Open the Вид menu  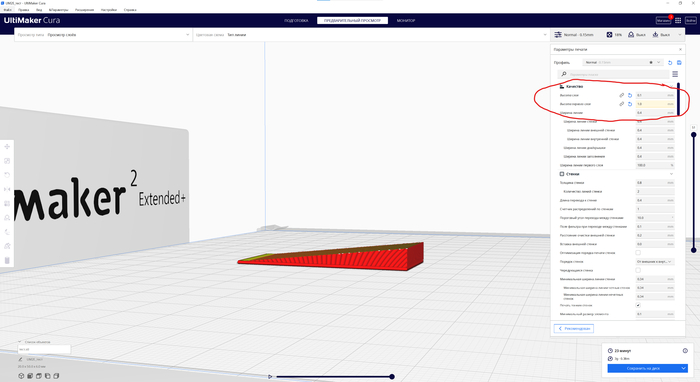coord(39,9)
